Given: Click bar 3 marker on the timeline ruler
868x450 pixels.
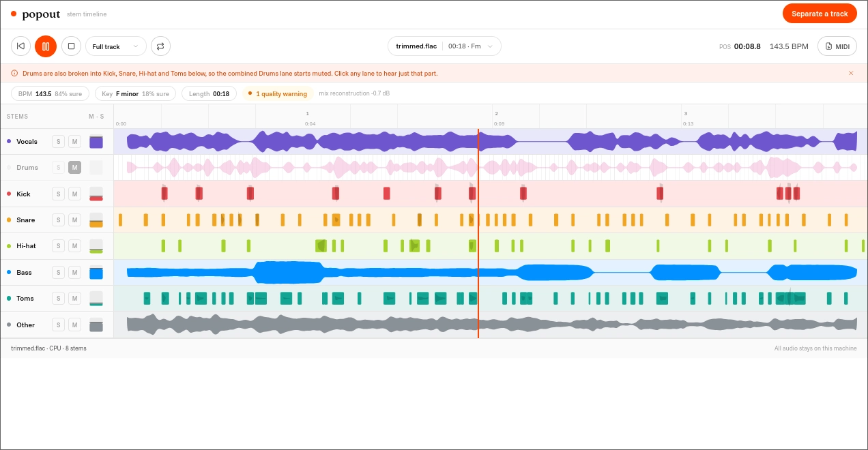Looking at the screenshot, I should (685, 114).
